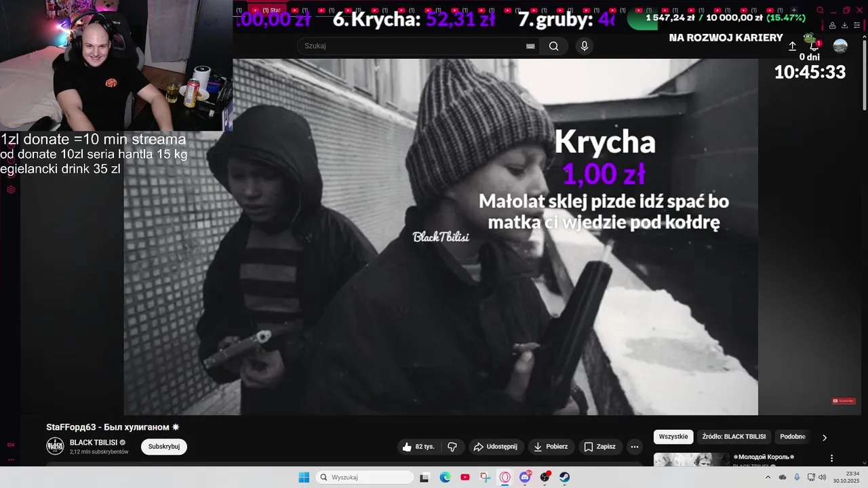Open the BLACK TBILISI channel avatar
868x488 pixels.
[x=55, y=446]
